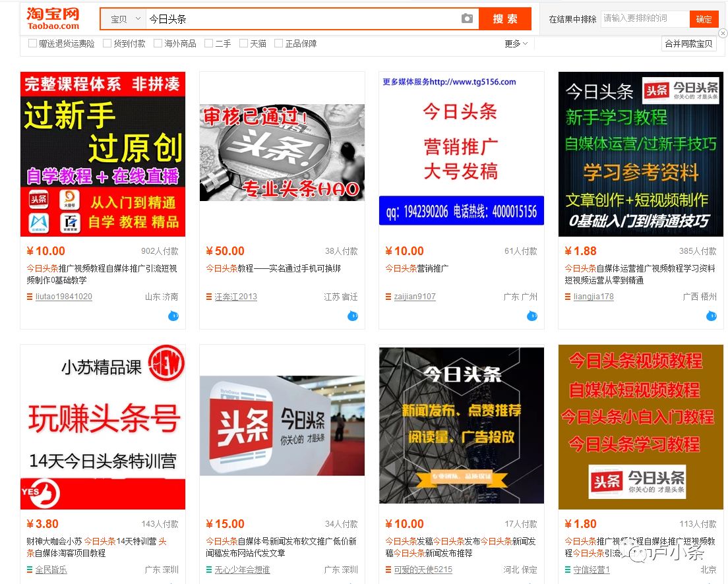Click shop icon beside 可爱的天使5215

pos(388,569)
